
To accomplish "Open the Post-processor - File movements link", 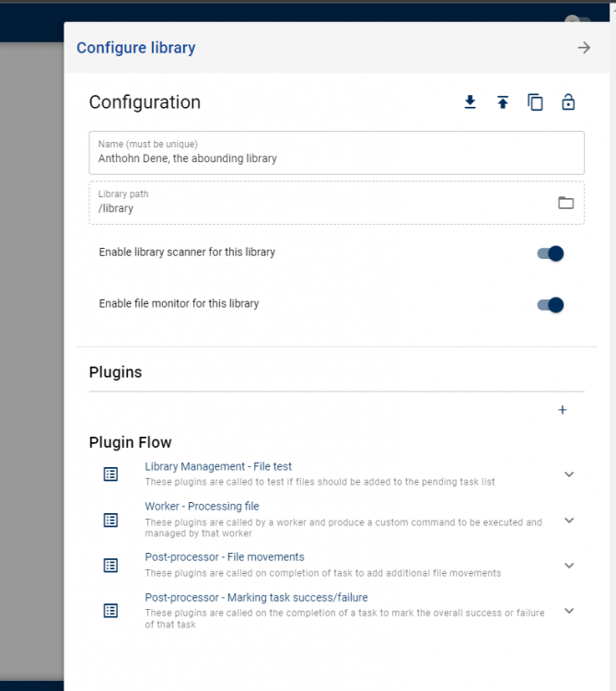I will (x=225, y=557).
